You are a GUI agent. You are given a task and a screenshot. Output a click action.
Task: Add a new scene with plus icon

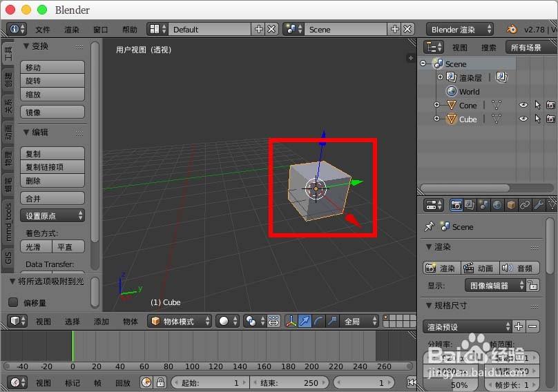394,29
